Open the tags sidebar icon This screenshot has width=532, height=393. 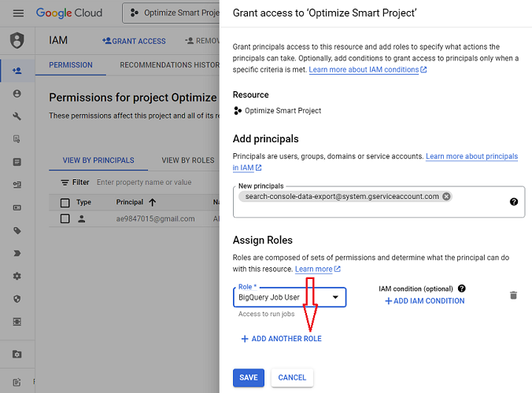[17, 230]
